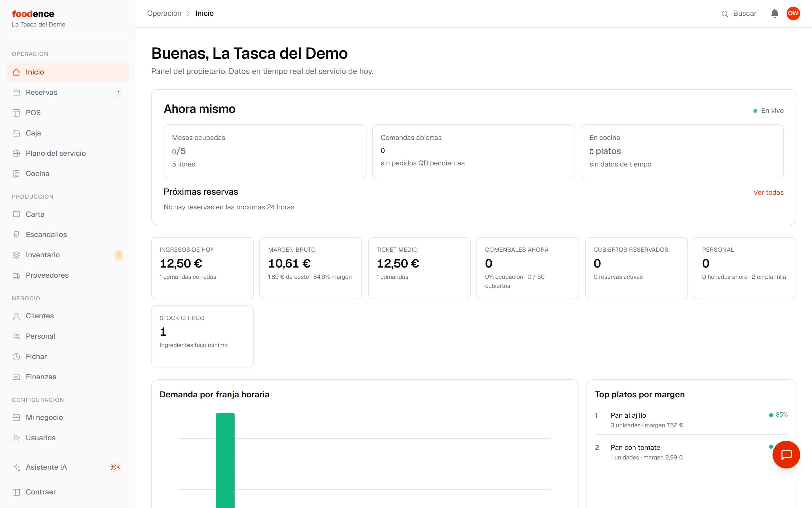812x508 pixels.
Task: Launch Asistente IA from its label
Action: coord(46,467)
